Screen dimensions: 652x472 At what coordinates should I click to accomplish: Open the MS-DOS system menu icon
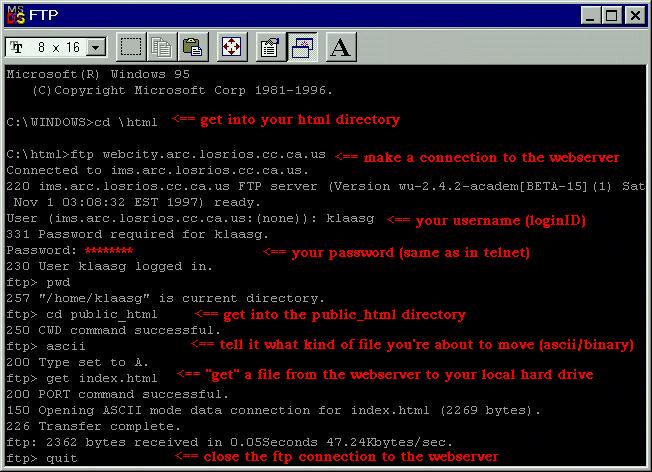click(x=16, y=15)
